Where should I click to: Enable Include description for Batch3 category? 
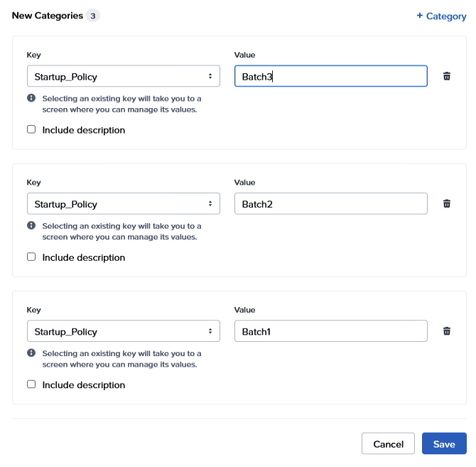pyautogui.click(x=31, y=130)
